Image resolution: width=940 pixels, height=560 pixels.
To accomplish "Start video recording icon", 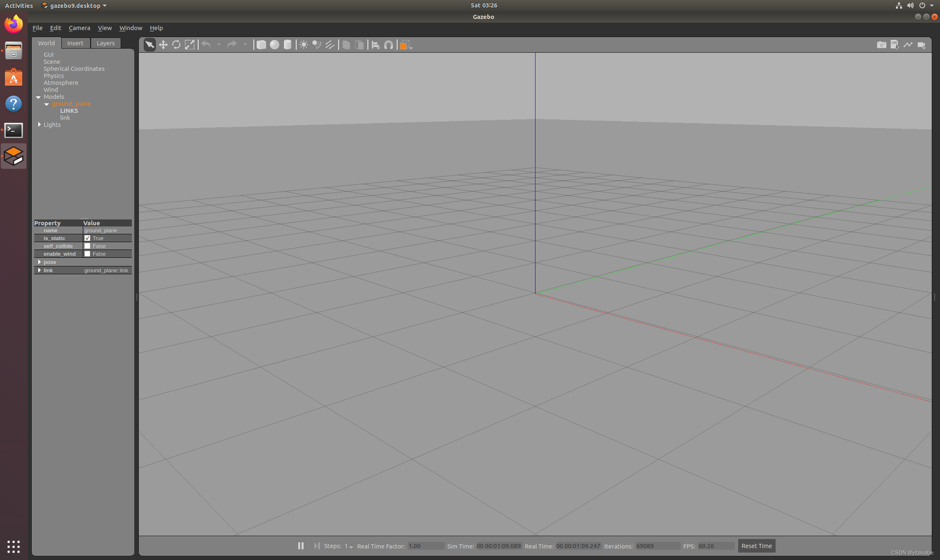I will (921, 45).
